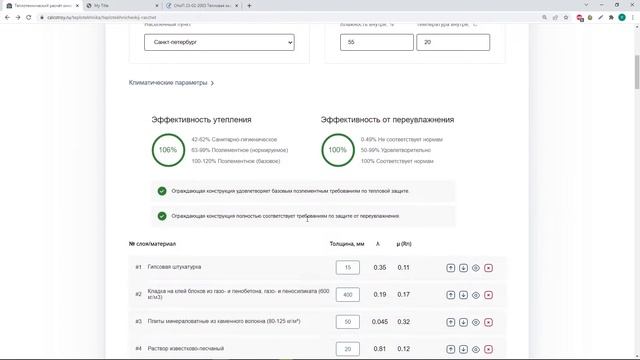The image size is (640, 360).
Task: Delete layer #4 Раствор известково-песчаный
Action: (489, 349)
